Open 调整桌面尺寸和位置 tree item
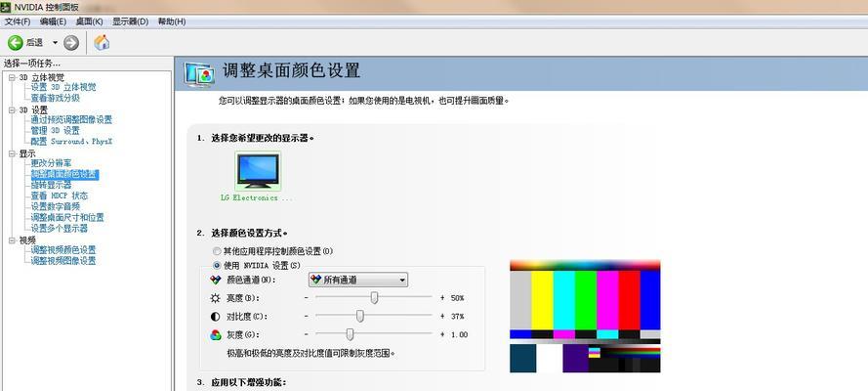Screen dimensions: 868x391 click(67, 218)
